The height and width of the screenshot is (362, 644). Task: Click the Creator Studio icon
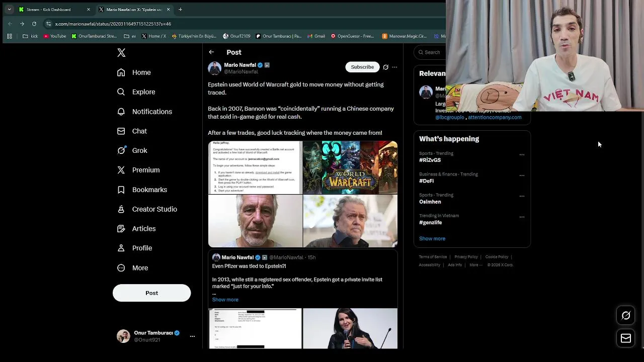click(x=121, y=209)
